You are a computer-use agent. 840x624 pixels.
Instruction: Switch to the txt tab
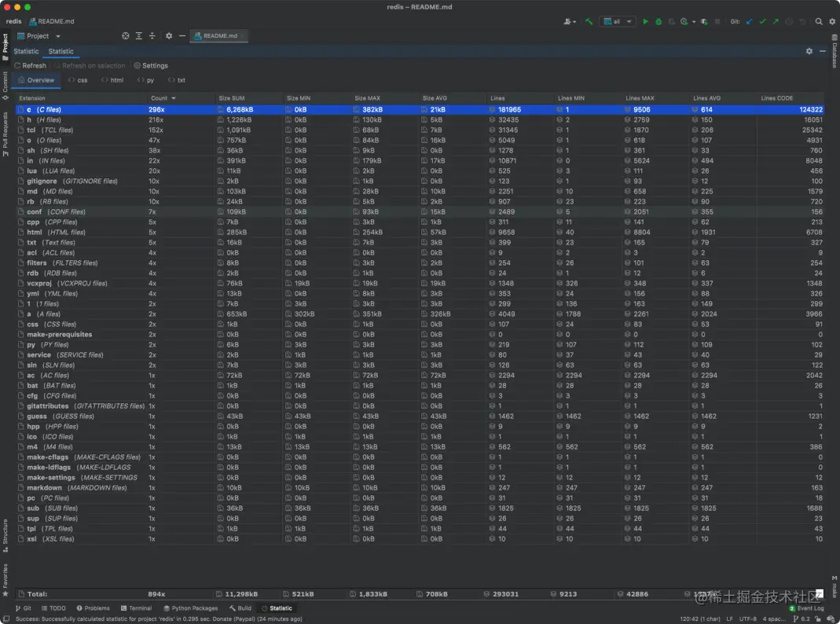click(x=177, y=80)
